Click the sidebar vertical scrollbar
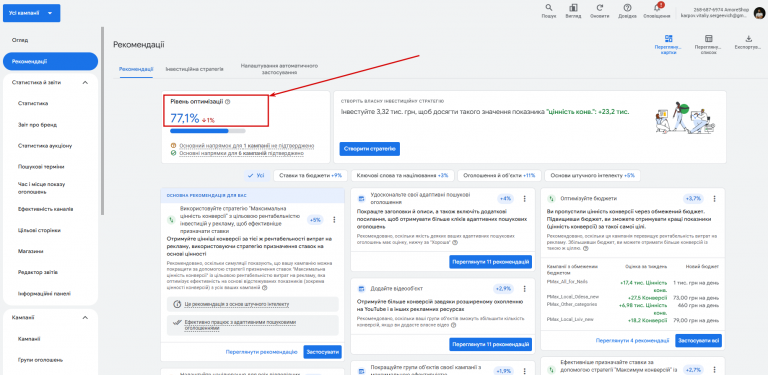Viewport: 768px width, 375px height. [102, 121]
